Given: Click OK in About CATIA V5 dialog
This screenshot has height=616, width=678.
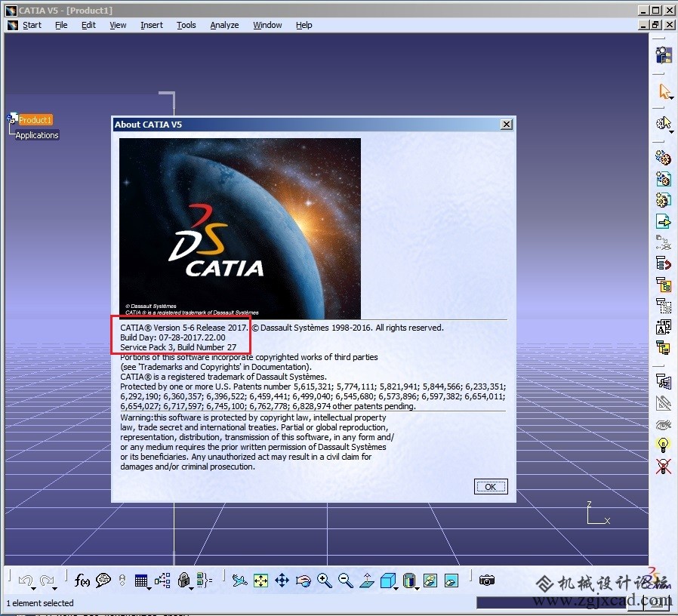Looking at the screenshot, I should 490,487.
